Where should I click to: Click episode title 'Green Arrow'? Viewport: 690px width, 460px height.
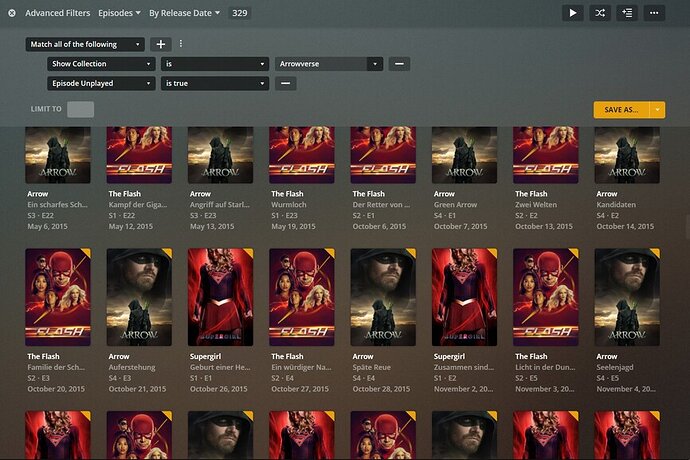pyautogui.click(x=455, y=205)
